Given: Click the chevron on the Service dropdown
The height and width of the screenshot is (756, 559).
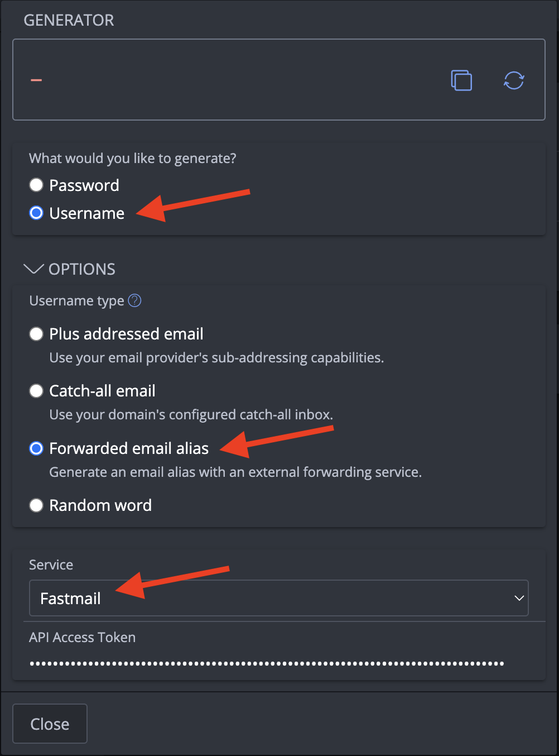Looking at the screenshot, I should (518, 597).
